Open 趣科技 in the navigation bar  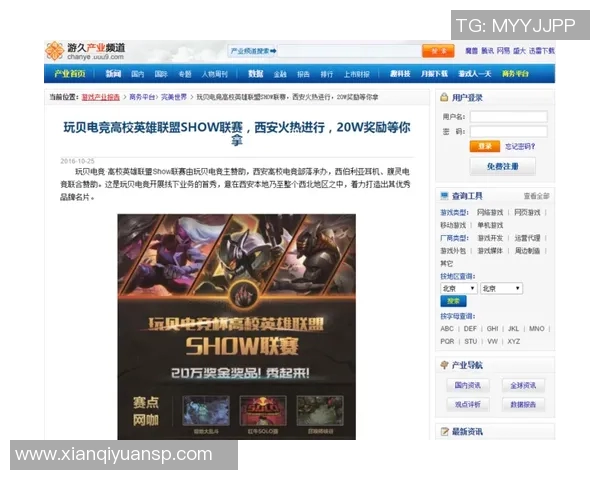pos(400,74)
